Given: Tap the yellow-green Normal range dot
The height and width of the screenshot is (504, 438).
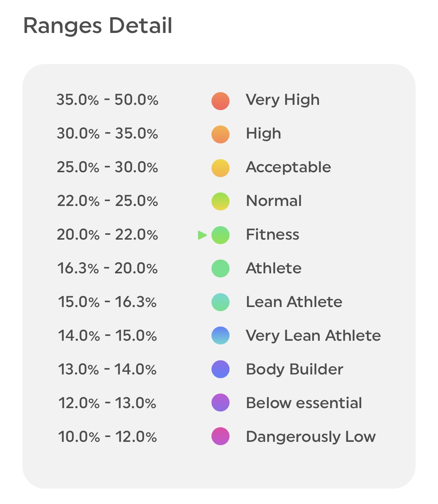Looking at the screenshot, I should point(220,201).
